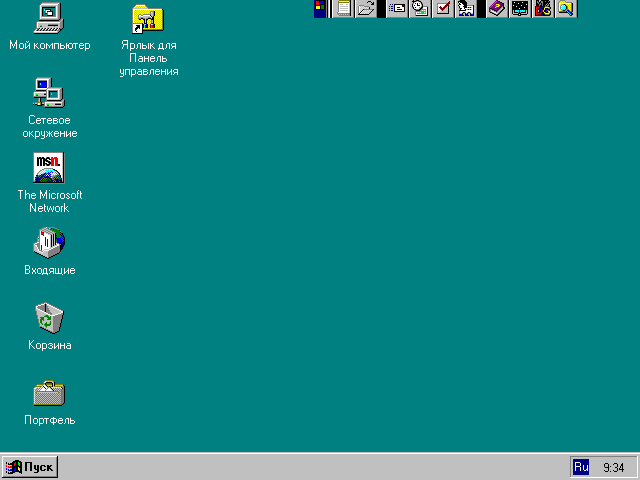Click Add a Task checkmark icon
The width and height of the screenshot is (640, 480).
[x=443, y=9]
